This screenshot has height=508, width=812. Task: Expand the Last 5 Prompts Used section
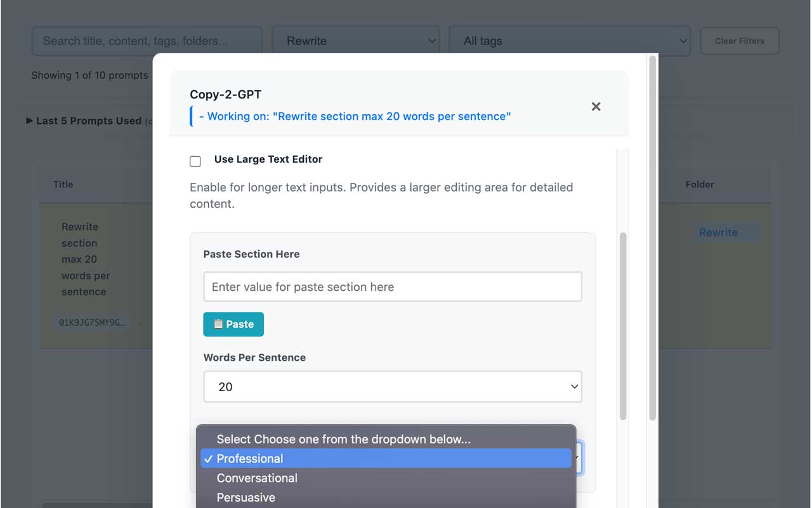point(89,121)
